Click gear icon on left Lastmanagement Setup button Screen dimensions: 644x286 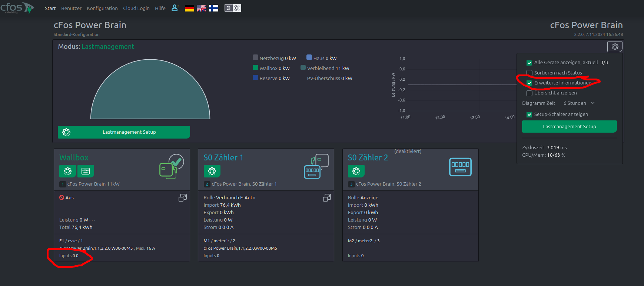point(66,132)
